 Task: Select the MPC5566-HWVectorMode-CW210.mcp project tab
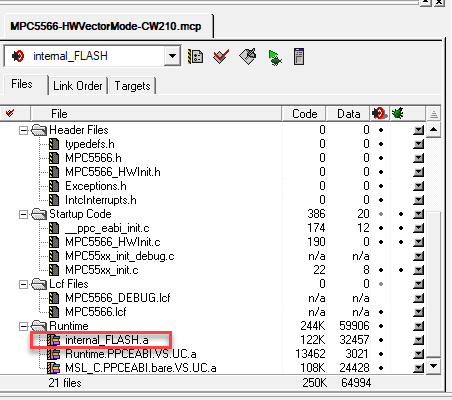point(106,26)
